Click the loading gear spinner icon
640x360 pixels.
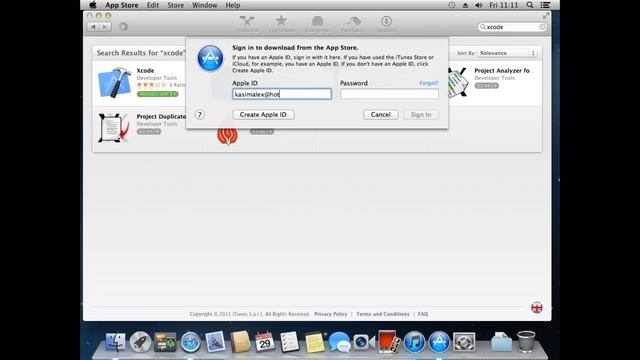click(x=123, y=27)
